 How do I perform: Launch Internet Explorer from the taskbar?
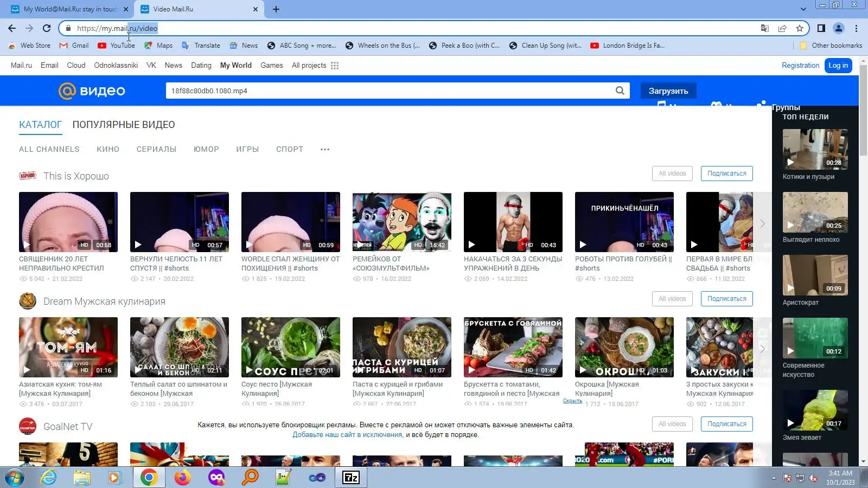[49, 477]
